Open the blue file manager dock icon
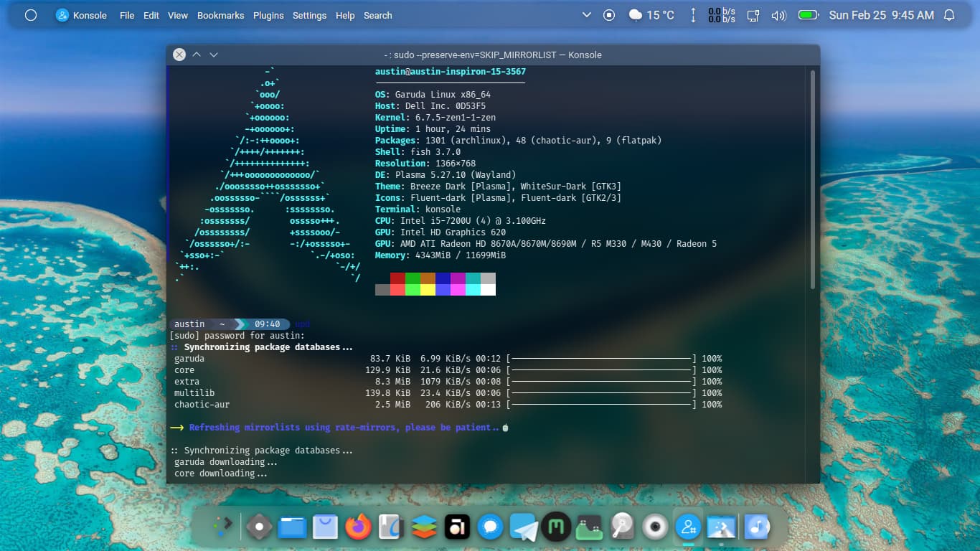This screenshot has height=551, width=980. (x=292, y=527)
